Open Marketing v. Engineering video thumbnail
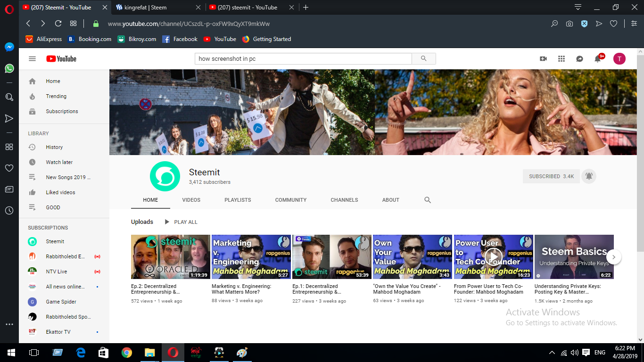 point(251,257)
